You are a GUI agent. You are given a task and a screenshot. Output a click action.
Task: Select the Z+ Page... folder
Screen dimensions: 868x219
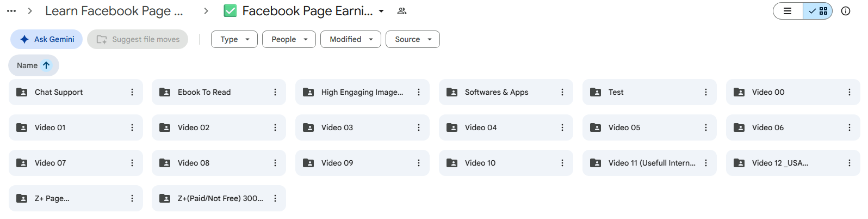76,198
